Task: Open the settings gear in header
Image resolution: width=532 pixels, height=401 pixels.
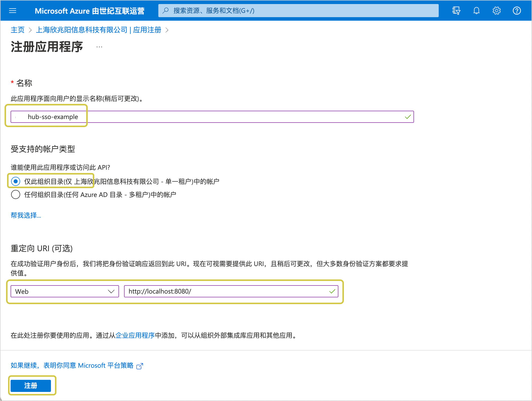Action: pos(496,11)
